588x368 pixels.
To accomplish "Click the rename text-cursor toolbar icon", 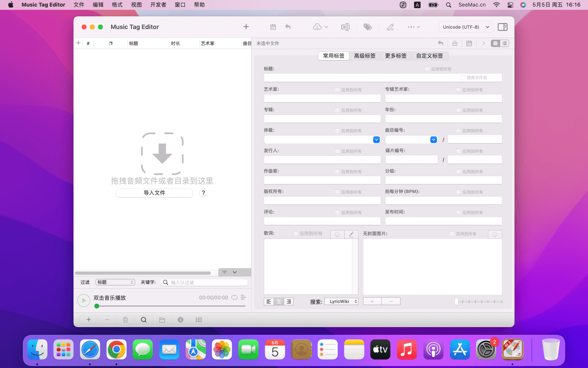I will pyautogui.click(x=345, y=27).
